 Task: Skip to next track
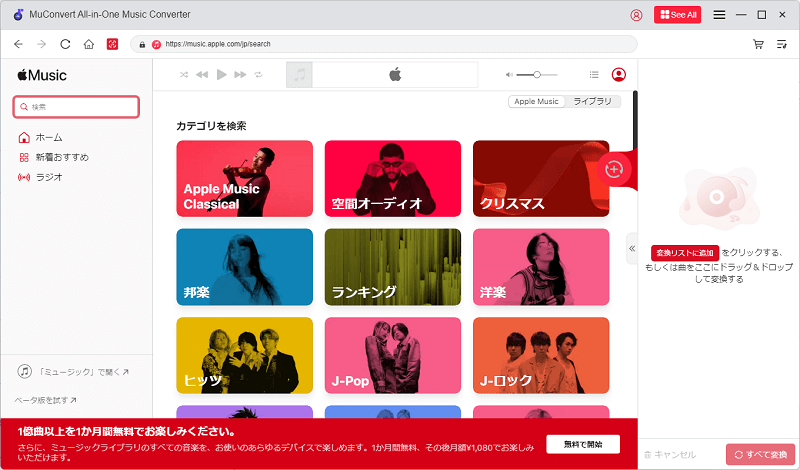tap(240, 75)
